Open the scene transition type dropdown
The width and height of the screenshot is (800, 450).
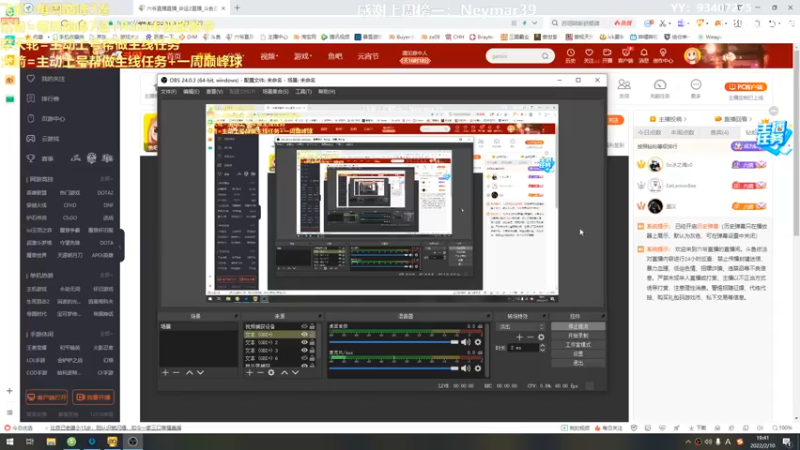coord(520,327)
